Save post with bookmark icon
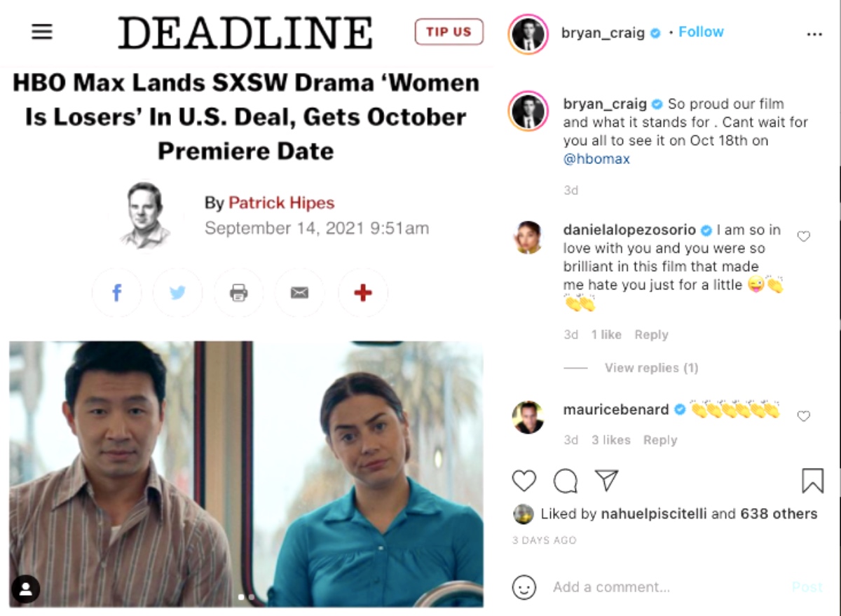This screenshot has width=841, height=616. coord(812,481)
